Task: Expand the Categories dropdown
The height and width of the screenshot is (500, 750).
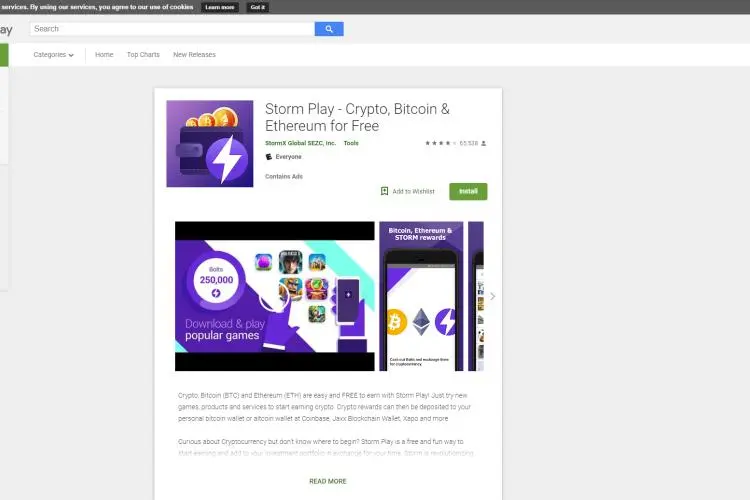Action: [x=54, y=55]
